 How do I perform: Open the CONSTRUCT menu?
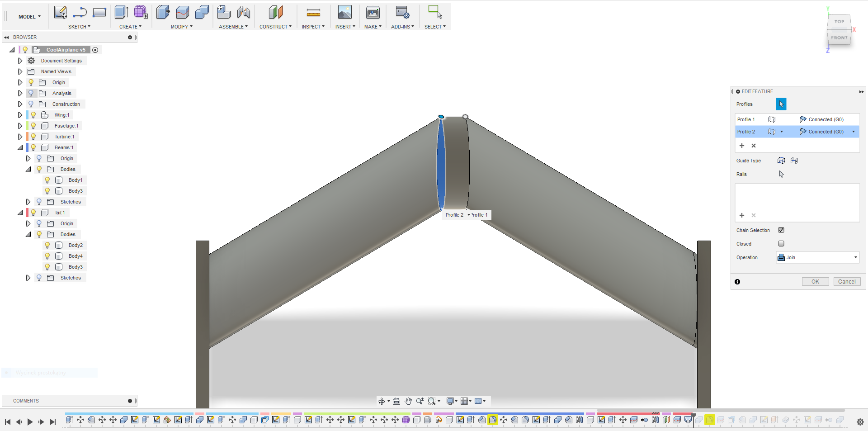point(275,27)
